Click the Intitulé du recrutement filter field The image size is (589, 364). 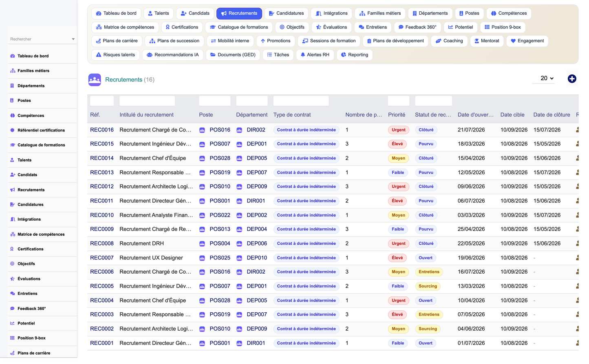coord(147,101)
